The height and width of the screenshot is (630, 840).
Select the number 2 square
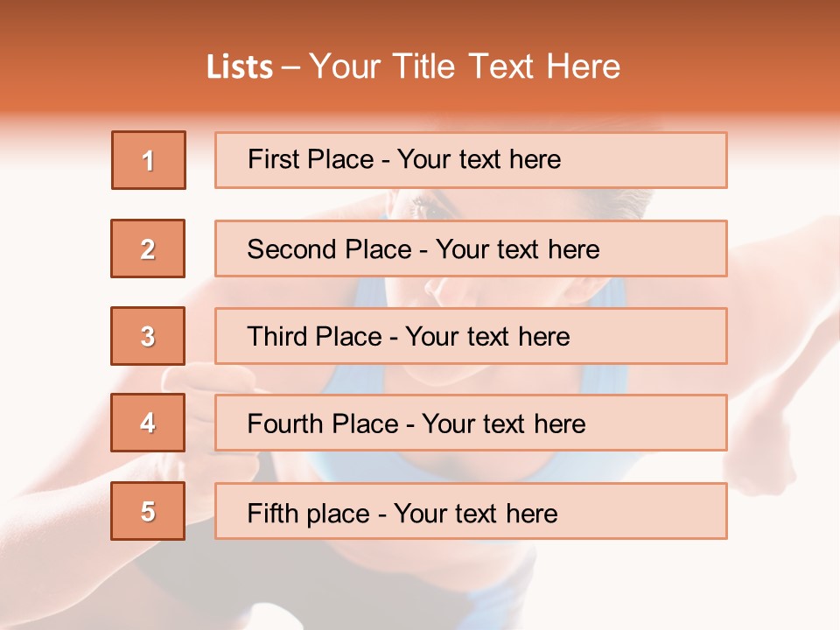pos(148,248)
